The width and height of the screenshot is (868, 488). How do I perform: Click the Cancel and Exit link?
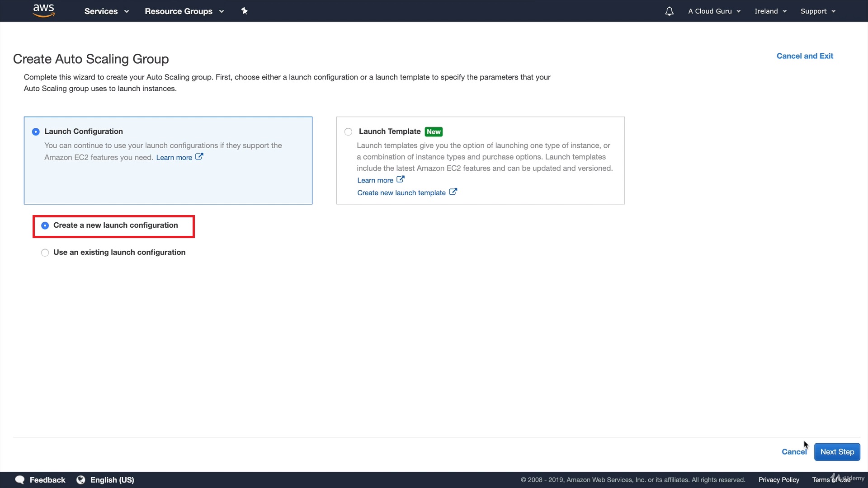coord(805,56)
